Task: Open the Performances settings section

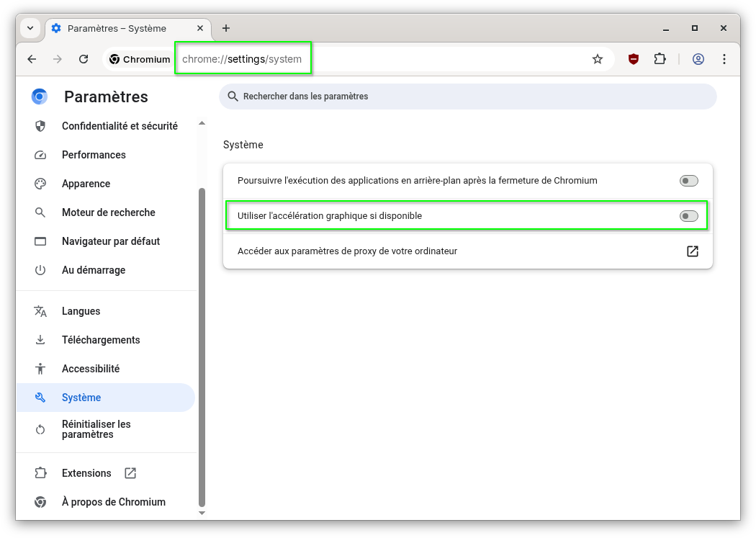Action: (x=94, y=155)
